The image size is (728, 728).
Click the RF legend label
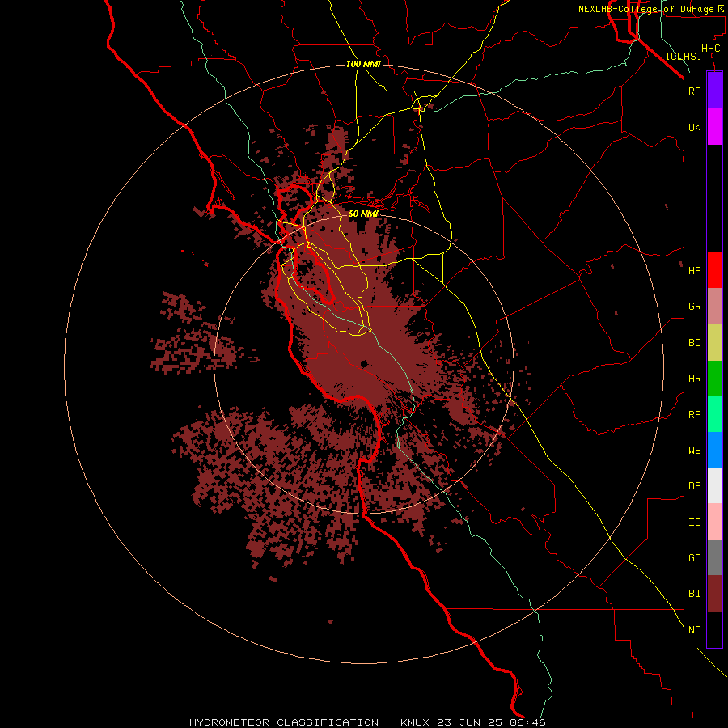pos(694,91)
